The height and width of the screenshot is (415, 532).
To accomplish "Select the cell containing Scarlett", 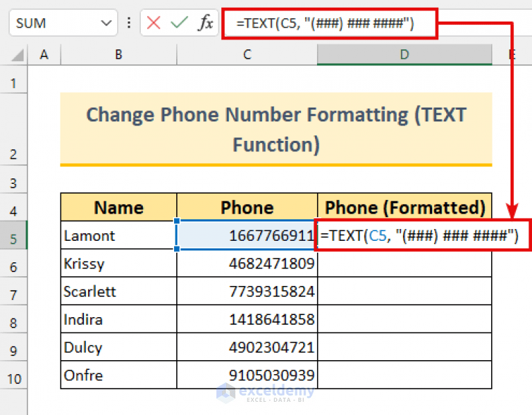I will click(119, 291).
